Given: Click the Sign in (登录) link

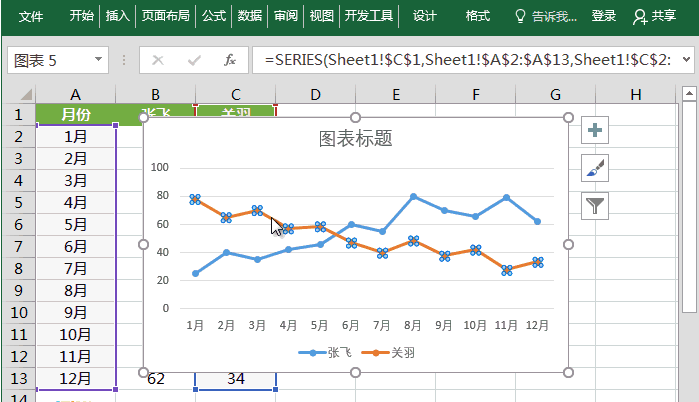Looking at the screenshot, I should [x=604, y=16].
